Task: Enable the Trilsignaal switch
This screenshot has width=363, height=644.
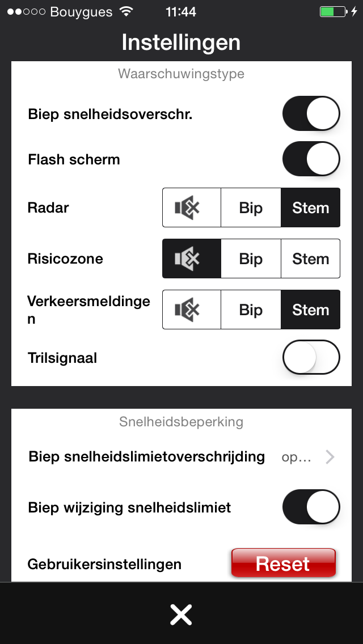Action: (x=311, y=358)
